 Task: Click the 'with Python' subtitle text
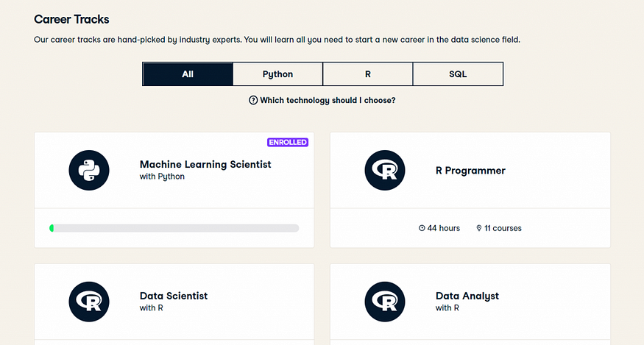(162, 177)
